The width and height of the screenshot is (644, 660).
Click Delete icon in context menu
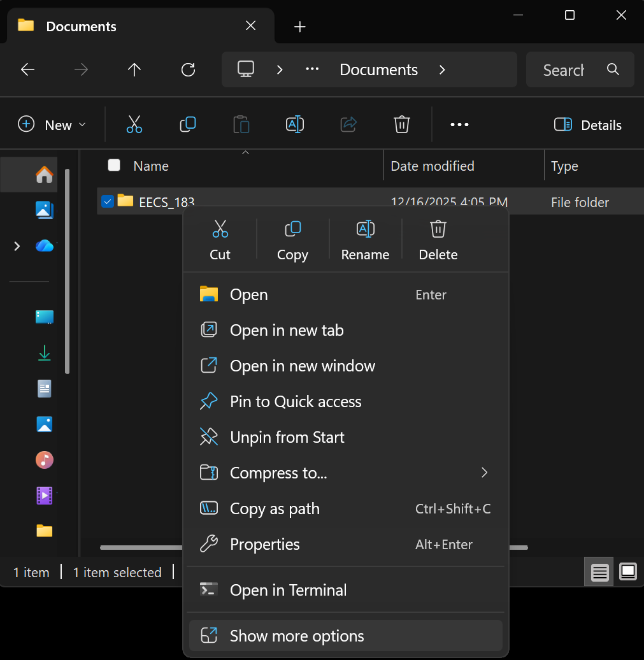click(x=438, y=229)
